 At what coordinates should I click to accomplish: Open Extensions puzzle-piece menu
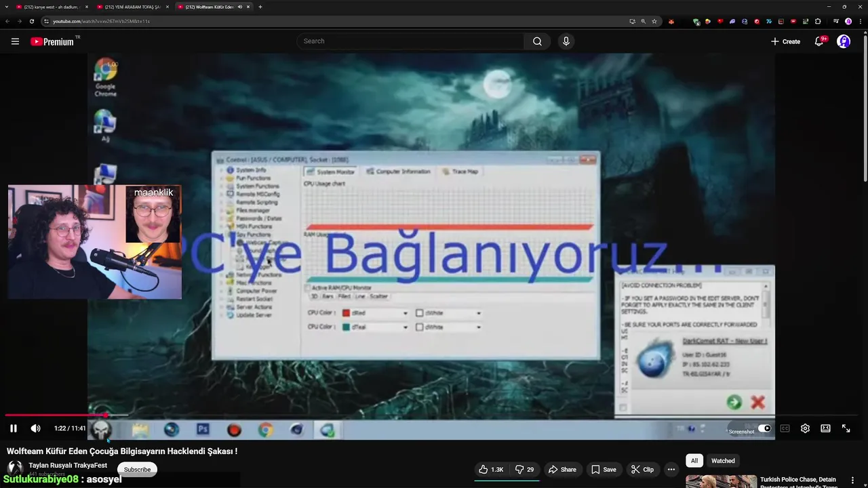click(x=818, y=21)
